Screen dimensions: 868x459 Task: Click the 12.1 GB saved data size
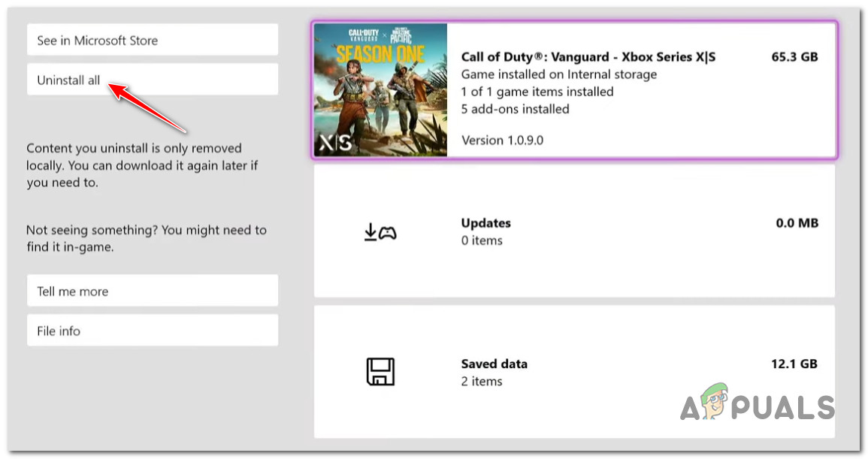[x=794, y=364]
